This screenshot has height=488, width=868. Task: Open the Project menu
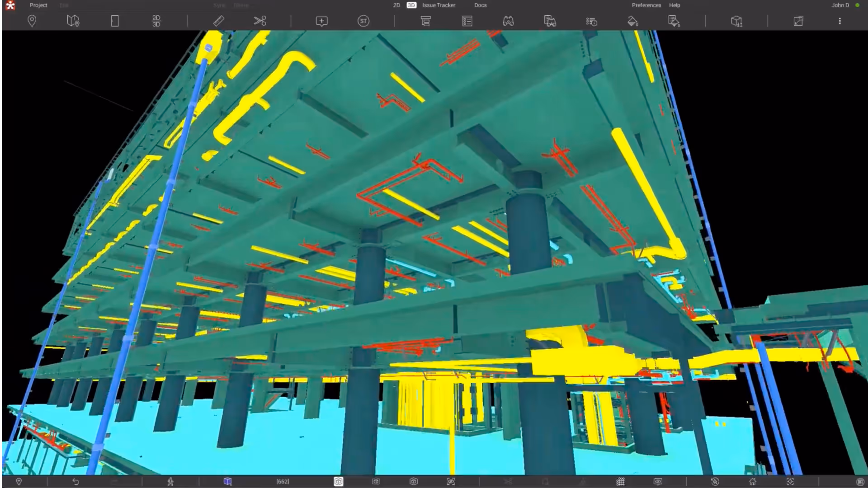(x=38, y=5)
